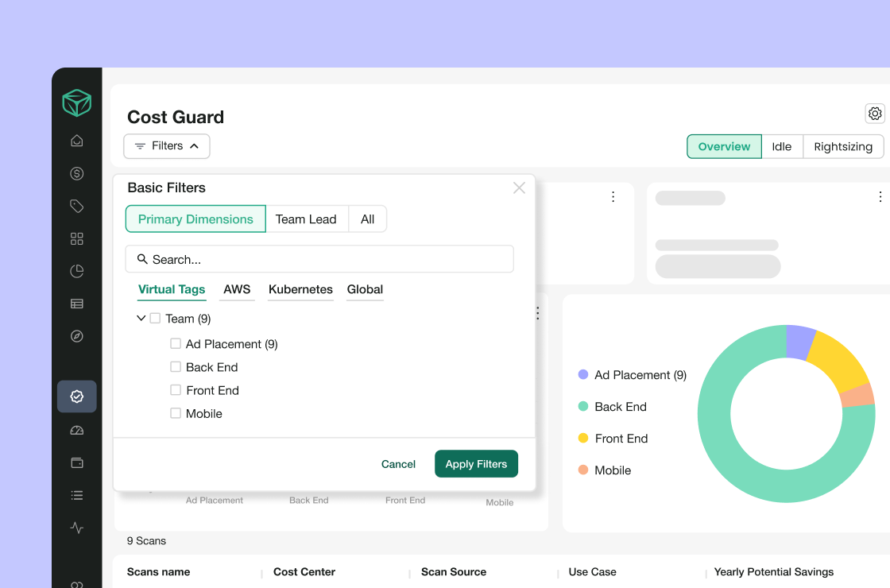890x588 pixels.
Task: Enable the Mobile checkbox filter
Action: tap(176, 413)
